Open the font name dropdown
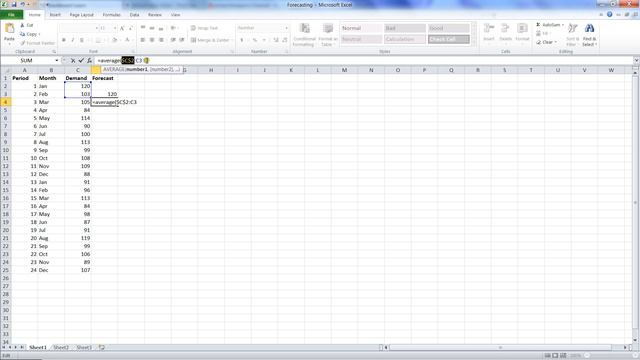This screenshot has height=360, width=640. click(x=96, y=28)
